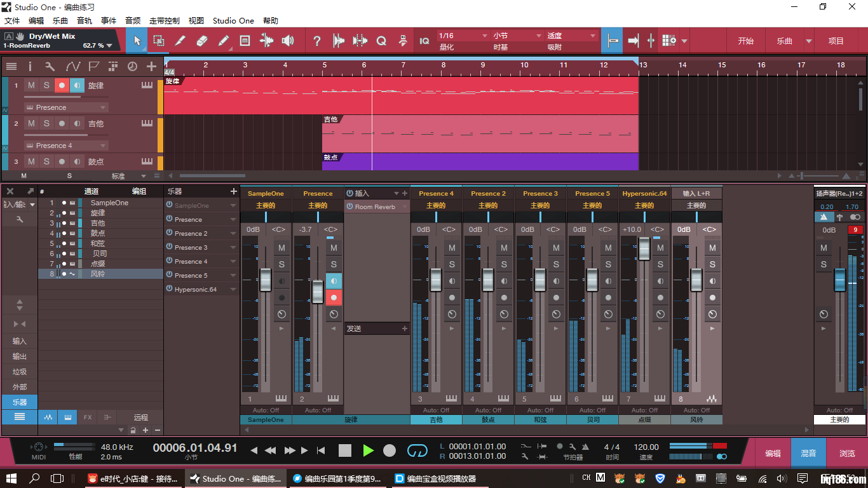Screen dimensions: 868x488
Task: Open the 走带控制 menu
Action: pos(165,20)
